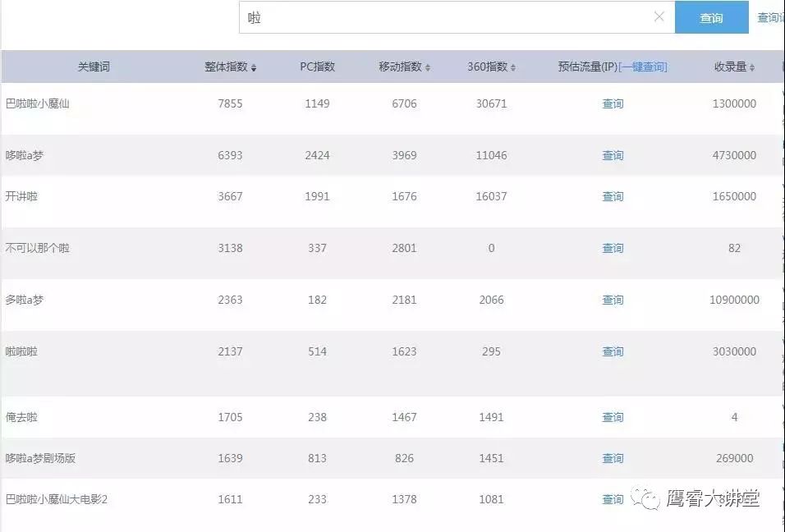Query estimated traffic for 巴啦啦小魔仙大电影2
Image resolution: width=785 pixels, height=532 pixels.
(x=613, y=498)
